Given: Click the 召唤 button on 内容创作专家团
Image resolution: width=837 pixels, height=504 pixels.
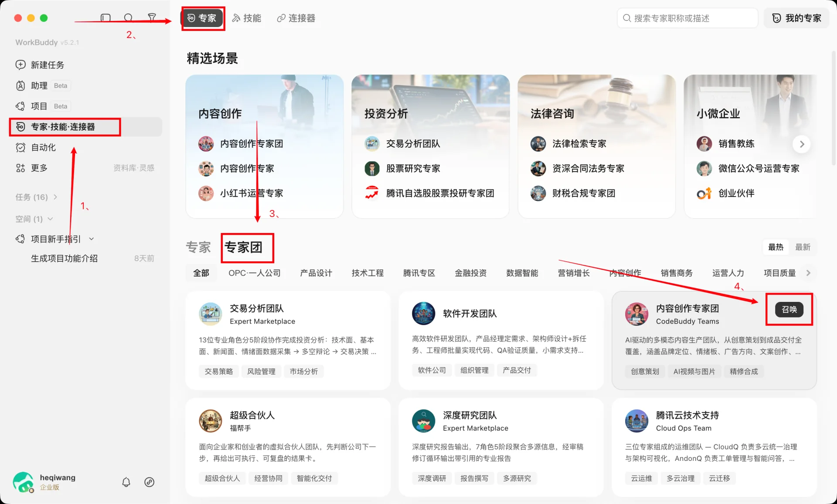Looking at the screenshot, I should 789,309.
